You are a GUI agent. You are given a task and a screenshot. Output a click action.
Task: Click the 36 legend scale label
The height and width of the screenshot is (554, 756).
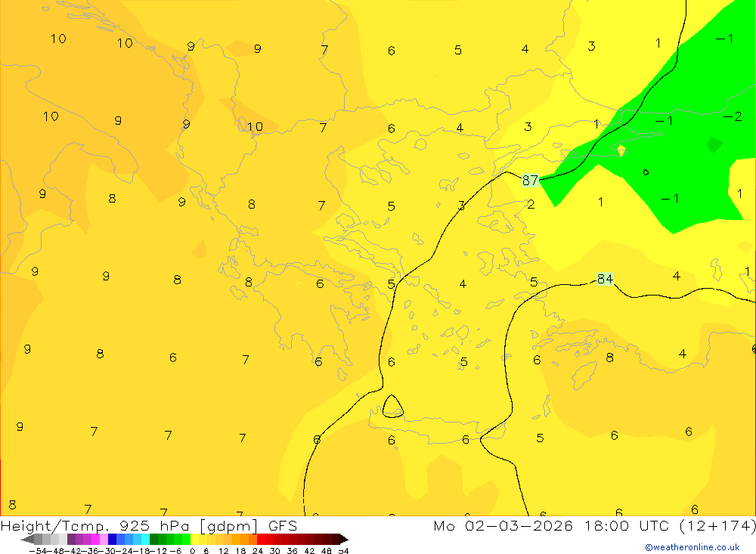coord(292,551)
